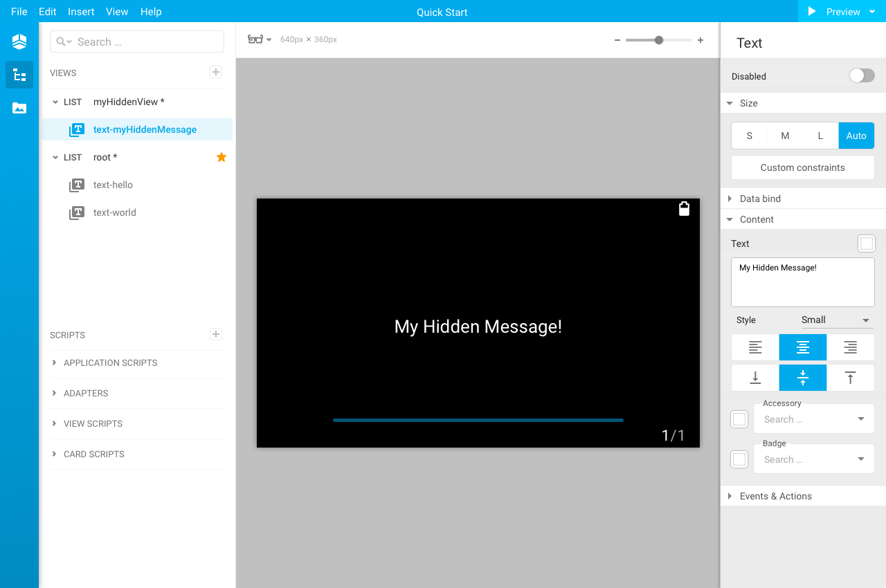Click the Custom constraints button

[x=803, y=167]
